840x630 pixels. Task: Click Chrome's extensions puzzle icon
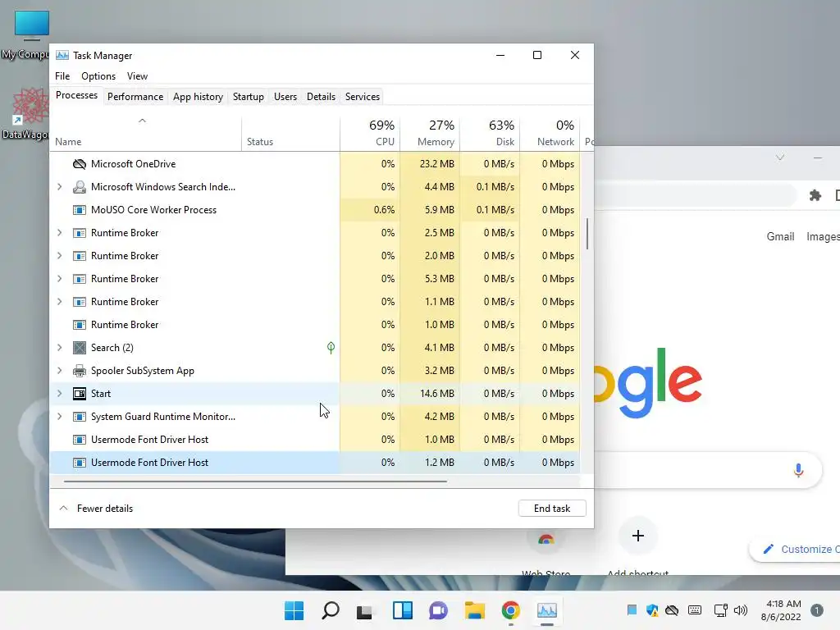coord(815,195)
